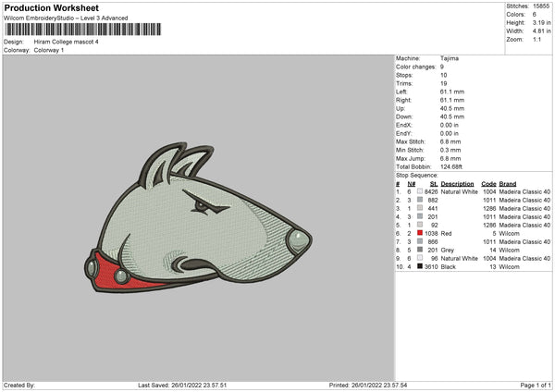
Task: Select the 'Wilcom EmbroideryStudio – Level 3 Advanced' line
Action: pyautogui.click(x=66, y=18)
